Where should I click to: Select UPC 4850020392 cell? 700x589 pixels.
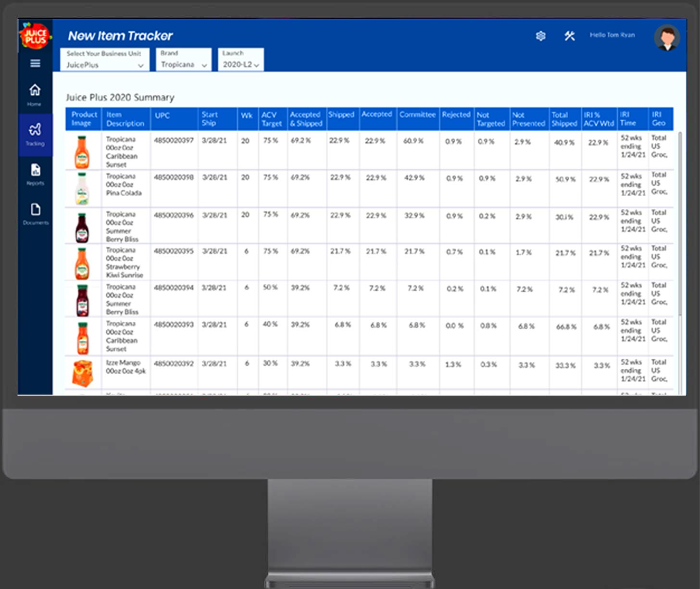(174, 363)
